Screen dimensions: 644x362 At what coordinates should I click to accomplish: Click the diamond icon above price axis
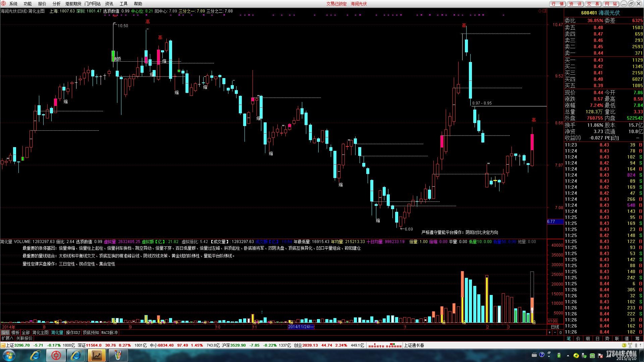(x=540, y=11)
